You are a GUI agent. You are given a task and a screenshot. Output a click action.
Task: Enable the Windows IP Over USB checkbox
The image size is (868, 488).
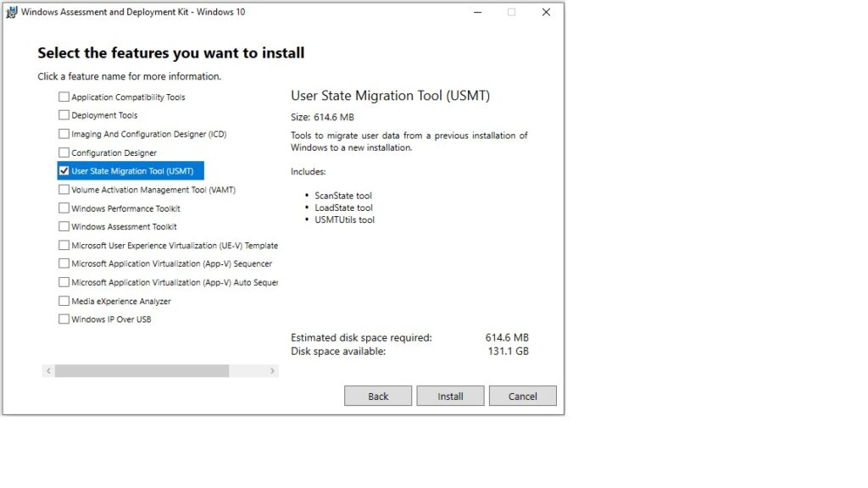(64, 319)
